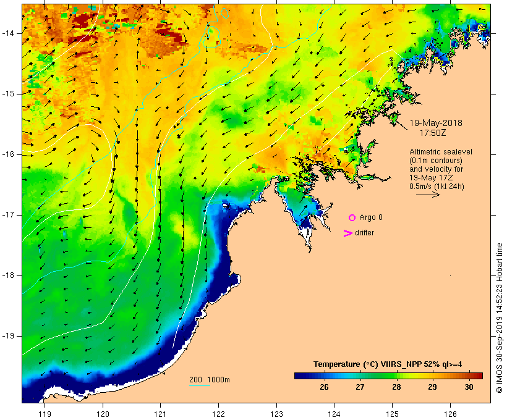507x420 pixels.
Task: Click the colorbar title 'Temperature (°C) VIIRS_NPP 52% ql>=4'
Action: coord(388,364)
